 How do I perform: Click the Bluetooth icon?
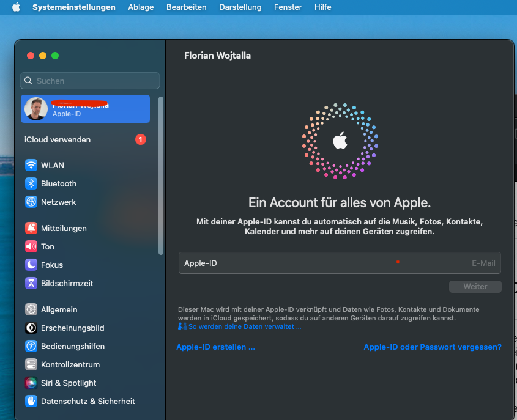coord(31,183)
